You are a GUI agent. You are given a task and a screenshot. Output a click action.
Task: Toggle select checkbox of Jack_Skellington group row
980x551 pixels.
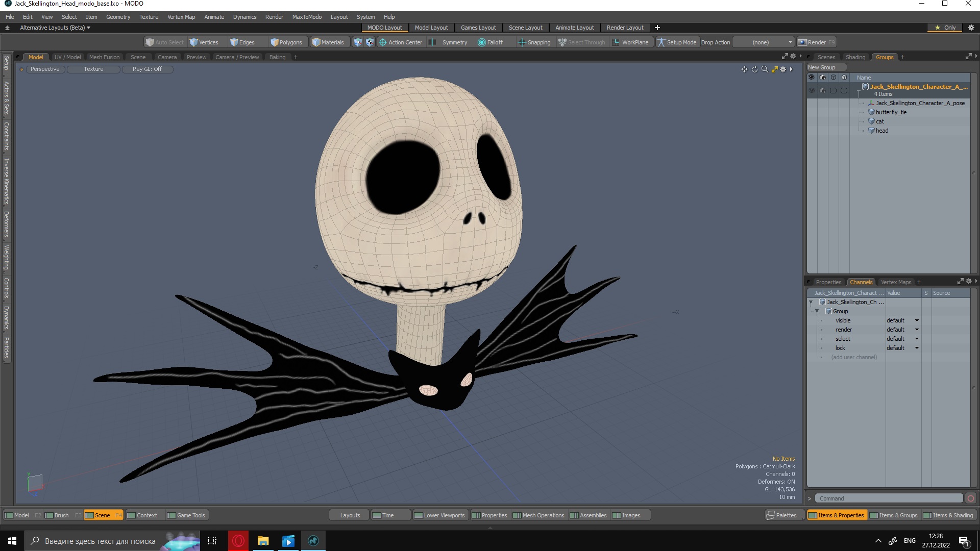click(833, 90)
